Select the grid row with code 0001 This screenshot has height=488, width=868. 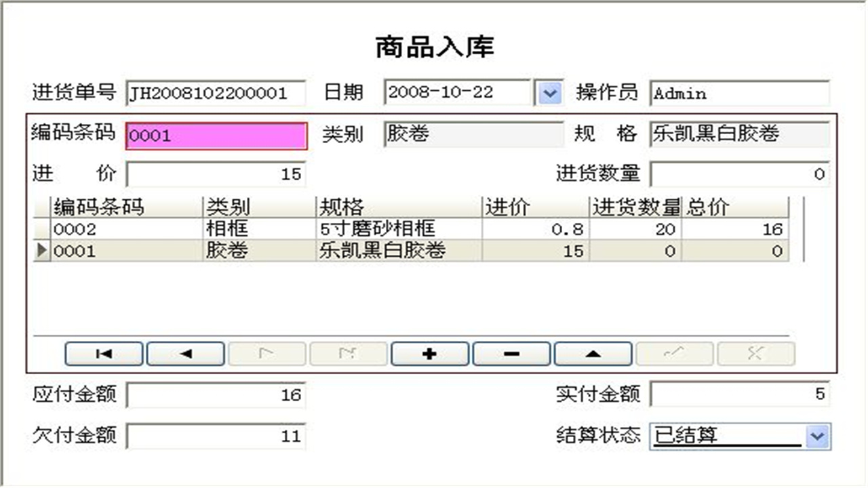tap(271, 251)
